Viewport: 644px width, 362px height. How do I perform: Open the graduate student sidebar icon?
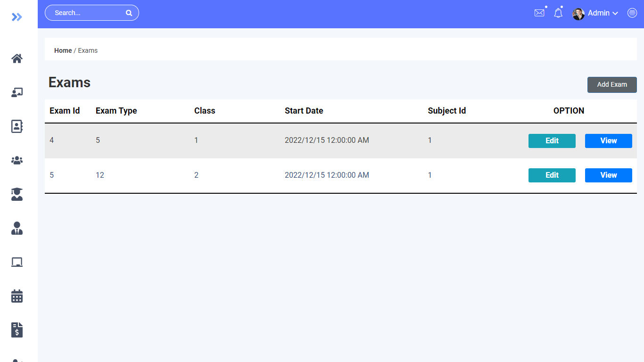coord(17,194)
